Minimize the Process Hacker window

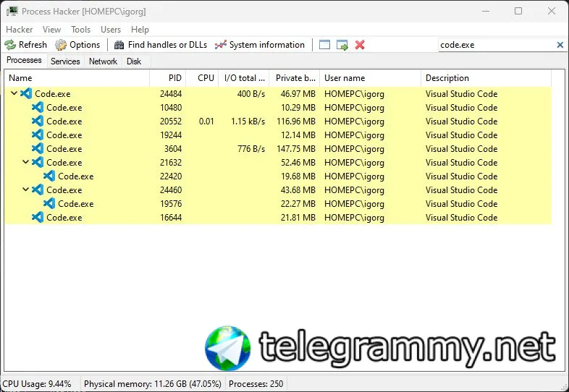tap(486, 12)
